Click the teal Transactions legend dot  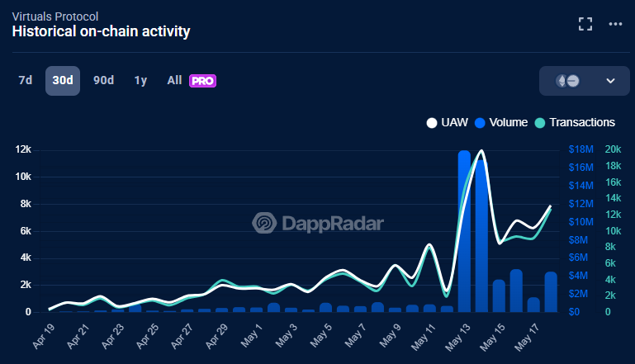(541, 123)
